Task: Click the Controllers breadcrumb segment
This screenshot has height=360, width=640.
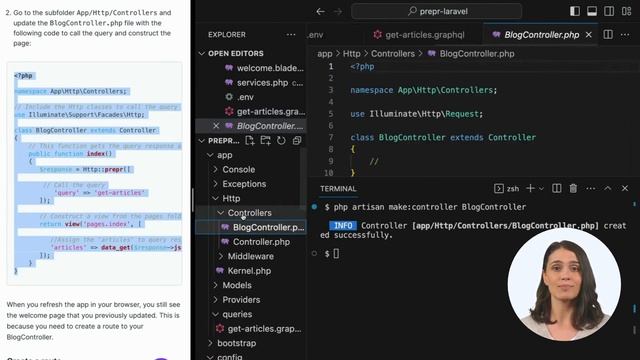Action: point(393,54)
